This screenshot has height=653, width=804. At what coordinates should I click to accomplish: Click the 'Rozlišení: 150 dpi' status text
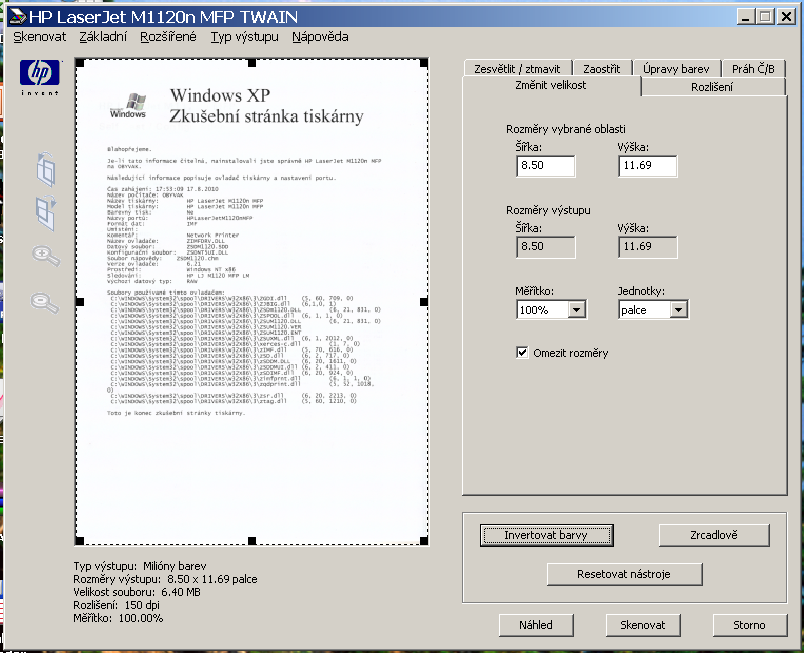pos(116,605)
